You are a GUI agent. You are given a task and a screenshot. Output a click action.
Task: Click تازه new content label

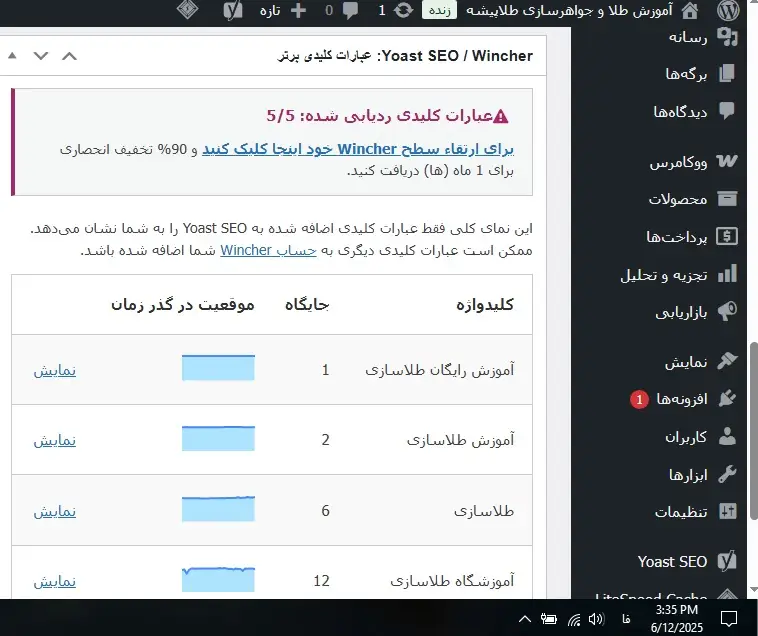[270, 11]
